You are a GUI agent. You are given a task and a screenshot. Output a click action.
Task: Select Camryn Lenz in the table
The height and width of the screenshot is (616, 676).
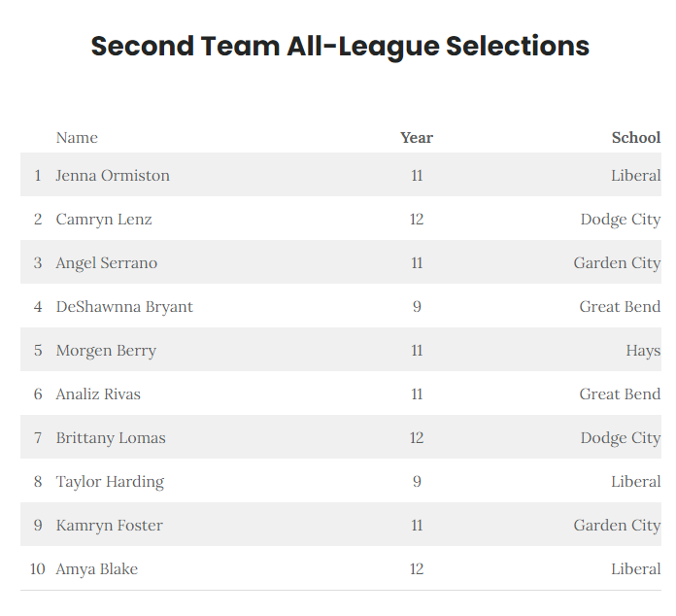(104, 220)
